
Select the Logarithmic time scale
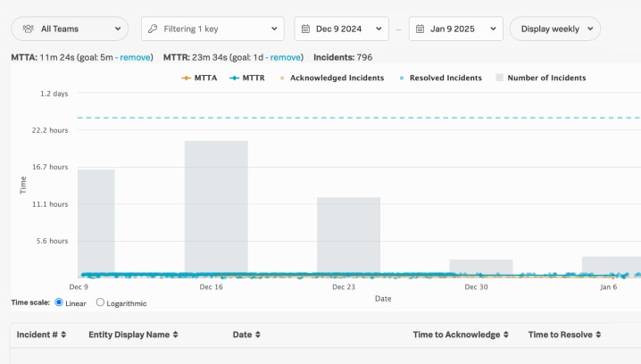pyautogui.click(x=100, y=302)
